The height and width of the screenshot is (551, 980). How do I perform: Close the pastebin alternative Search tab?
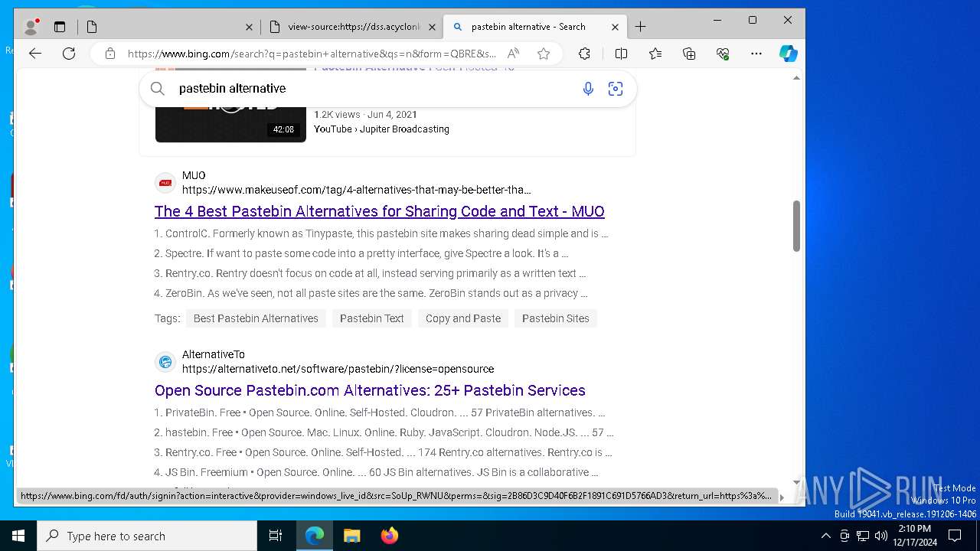(x=615, y=27)
